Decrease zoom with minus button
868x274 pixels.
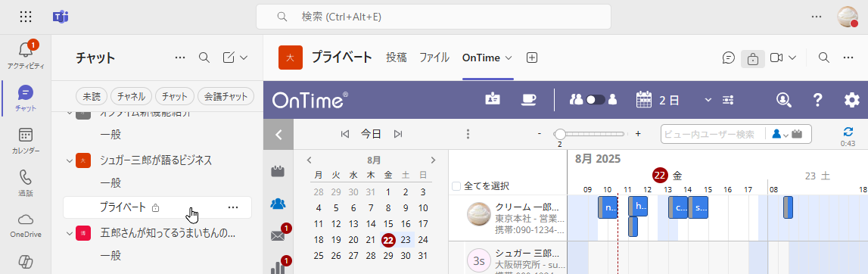[540, 134]
